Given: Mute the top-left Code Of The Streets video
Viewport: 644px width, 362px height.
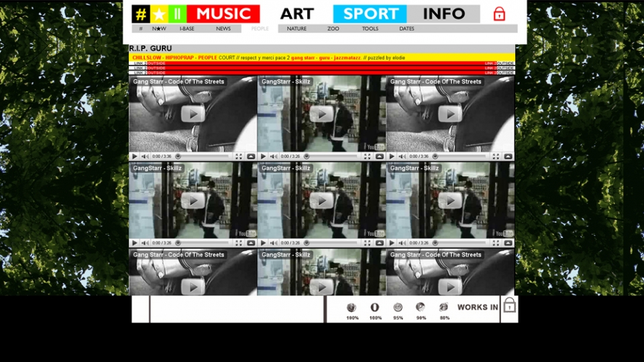Looking at the screenshot, I should click(144, 156).
